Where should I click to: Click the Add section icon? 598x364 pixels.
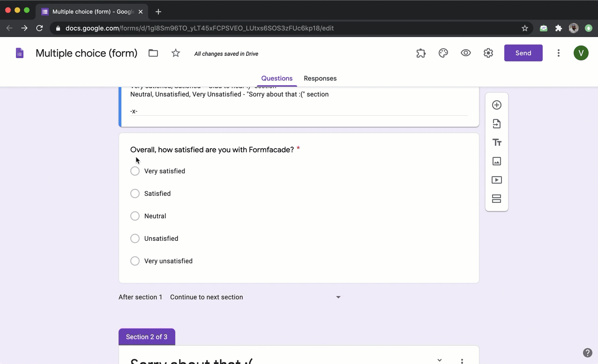tap(497, 199)
